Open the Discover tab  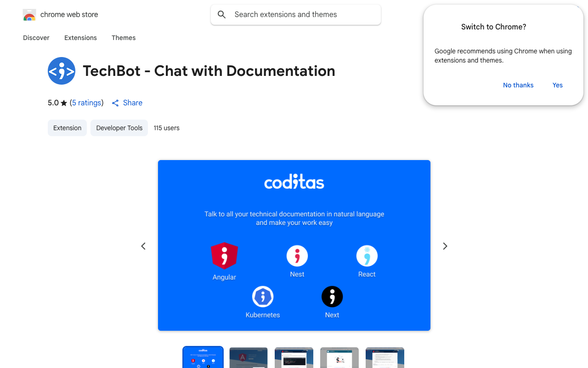coord(36,38)
